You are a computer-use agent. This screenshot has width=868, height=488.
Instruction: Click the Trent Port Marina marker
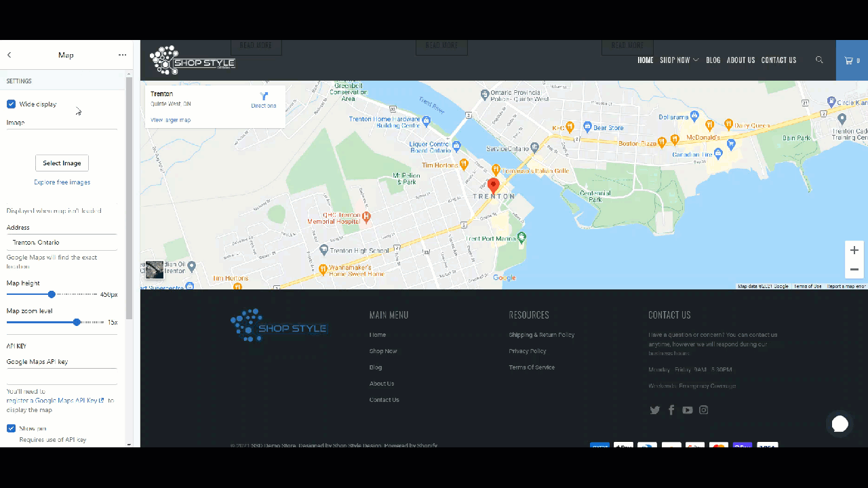(x=521, y=237)
